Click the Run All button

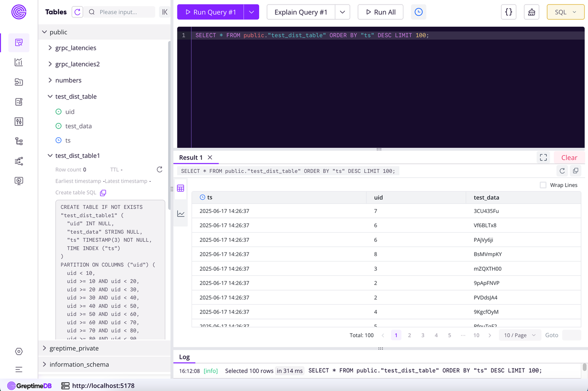(380, 12)
